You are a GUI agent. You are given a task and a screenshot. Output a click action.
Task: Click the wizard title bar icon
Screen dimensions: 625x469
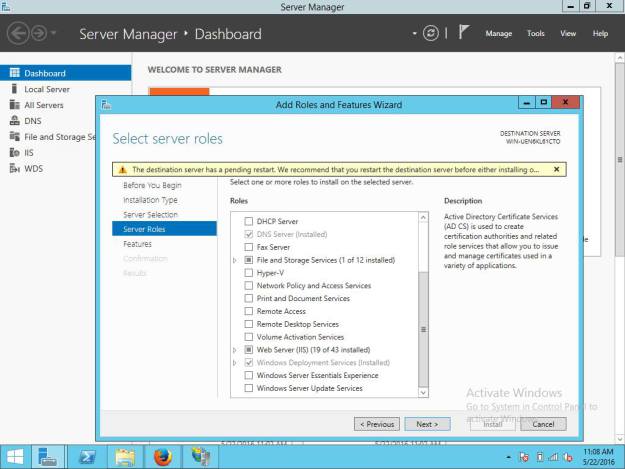tap(106, 105)
